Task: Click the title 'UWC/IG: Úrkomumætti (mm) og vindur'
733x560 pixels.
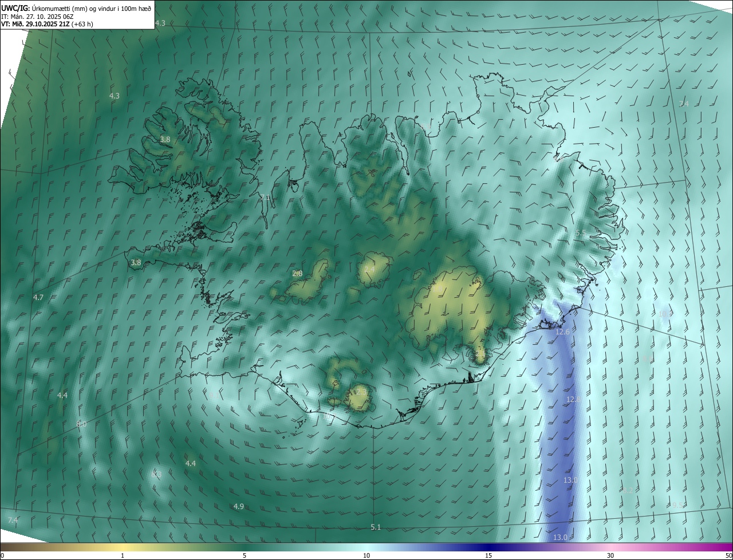Action: (x=77, y=8)
